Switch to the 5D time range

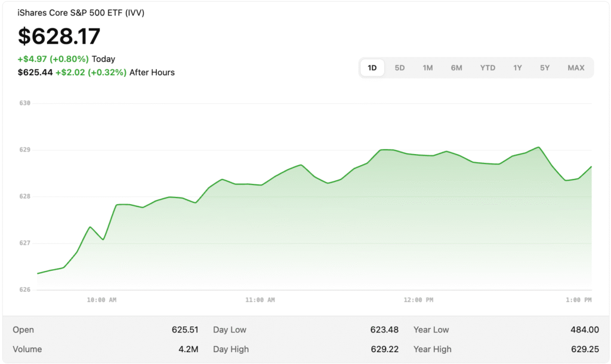click(399, 68)
